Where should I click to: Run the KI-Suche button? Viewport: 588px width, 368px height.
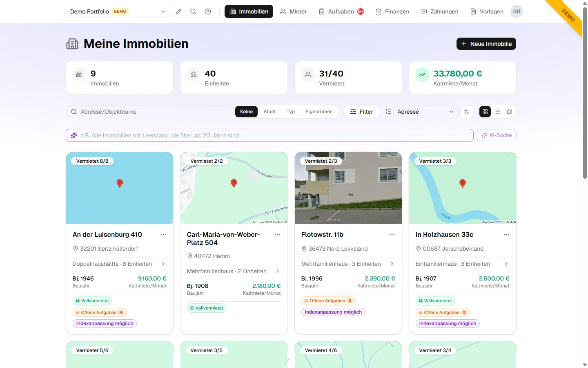pyautogui.click(x=497, y=135)
